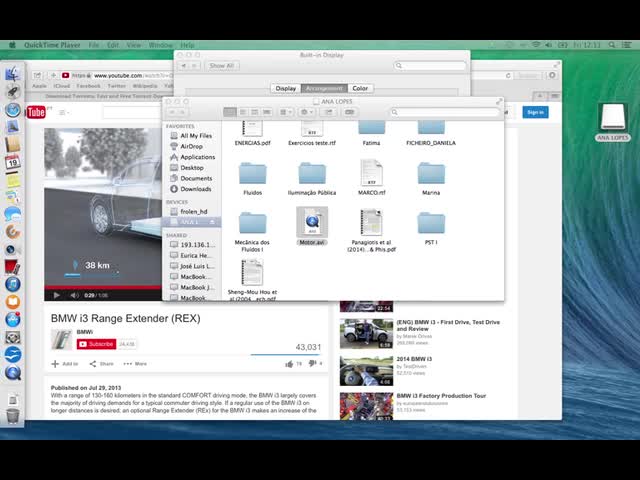
Task: Play the YouTube video
Action: 56,295
